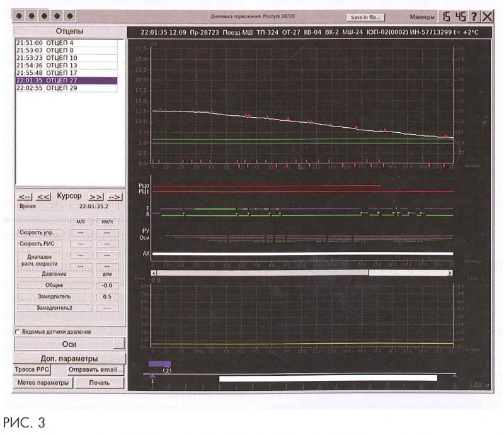The height and width of the screenshot is (435, 504).
Task: Select ОТЦЕП 10 at 21:53:23
Action: coord(67,58)
